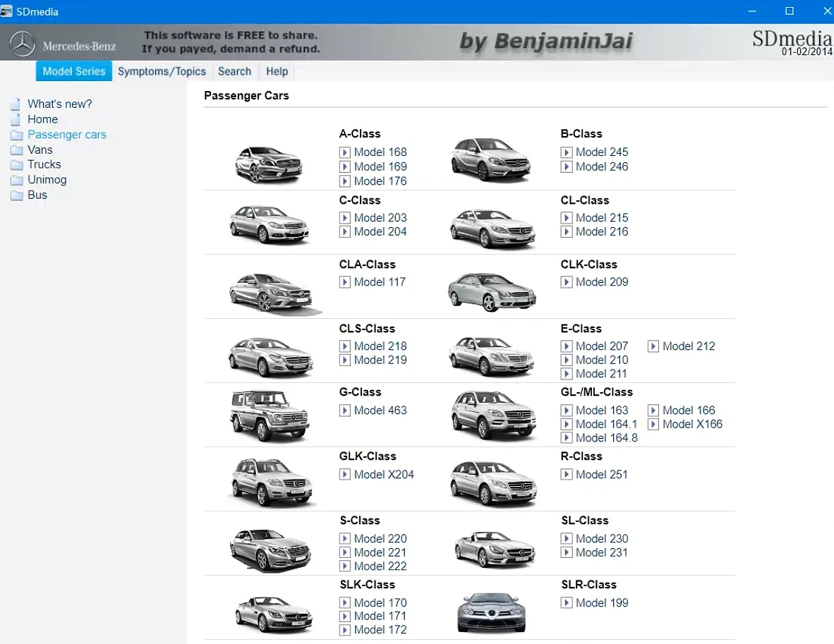
Task: Click arrow icon beside Model 216
Action: click(567, 232)
